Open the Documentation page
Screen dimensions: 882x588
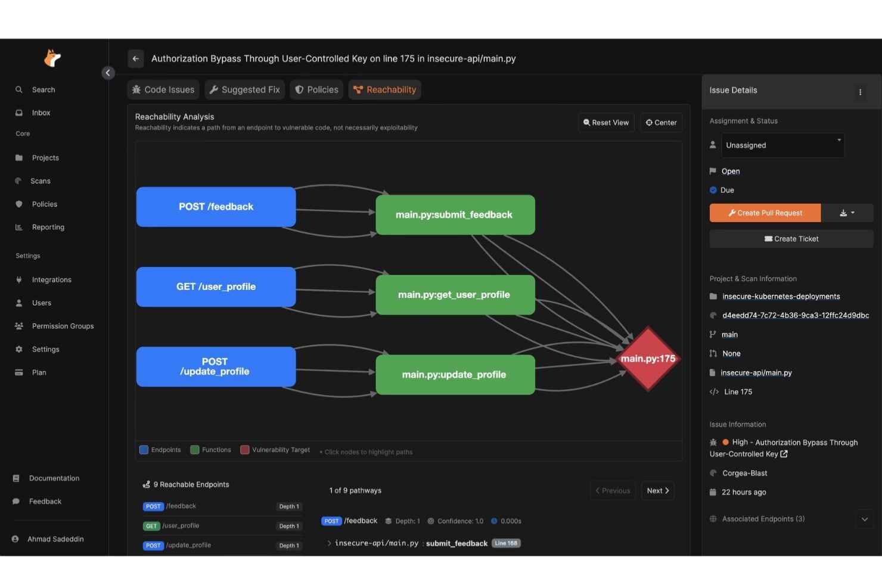[x=54, y=478]
